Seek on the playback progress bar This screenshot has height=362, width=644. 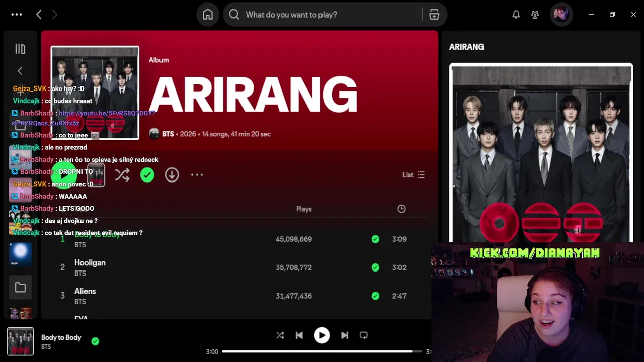(x=322, y=351)
